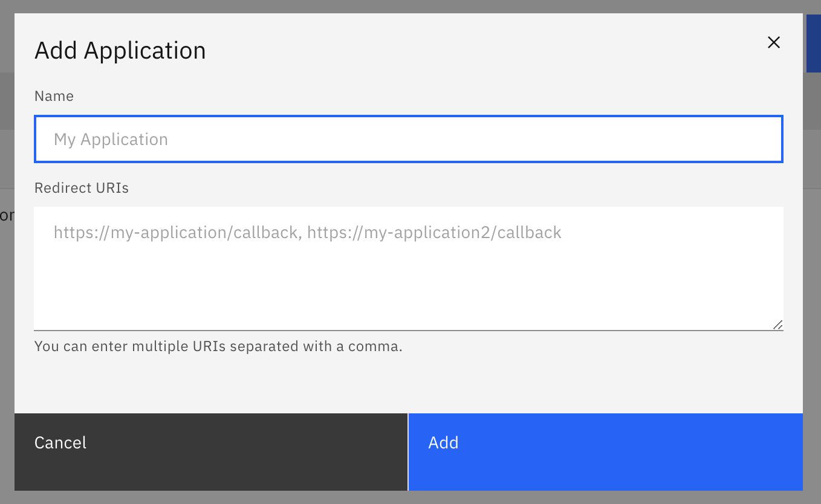
Task: Click the resize grabber of the Redirect URIs field
Action: [777, 325]
